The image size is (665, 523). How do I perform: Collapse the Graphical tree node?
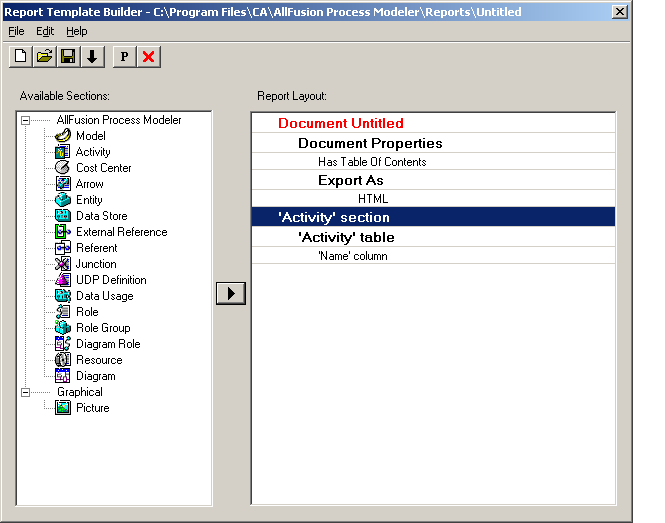[x=25, y=392]
